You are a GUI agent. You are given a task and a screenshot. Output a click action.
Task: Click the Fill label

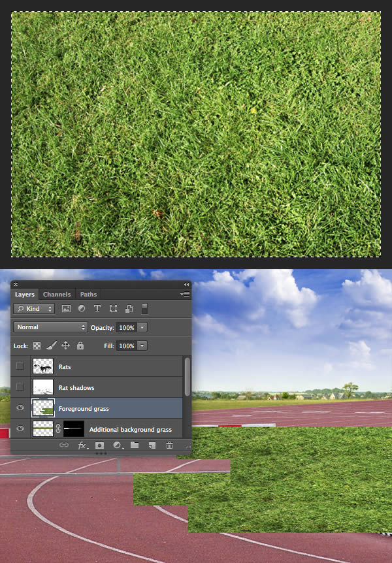click(x=109, y=346)
